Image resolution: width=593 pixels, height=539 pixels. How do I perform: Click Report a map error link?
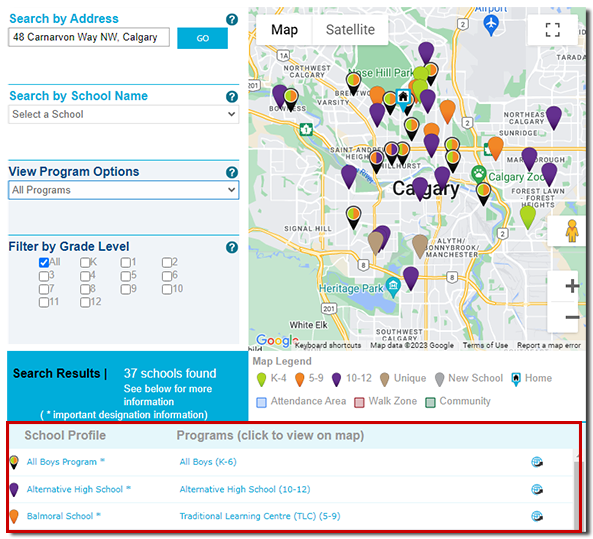coord(549,345)
